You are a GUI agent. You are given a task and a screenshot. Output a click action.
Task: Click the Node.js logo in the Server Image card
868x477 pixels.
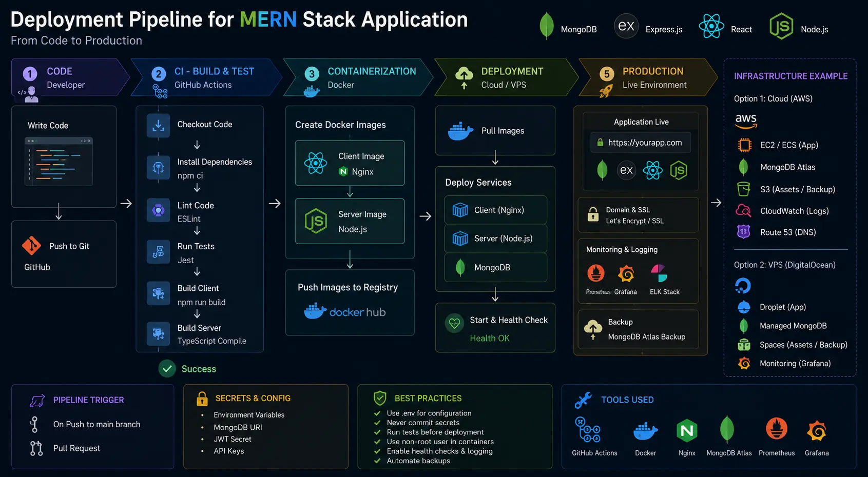coord(316,221)
